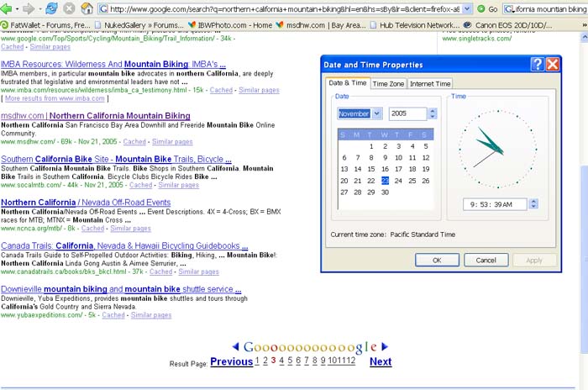Open the IBWPhoto.com Home bookmark

point(230,25)
